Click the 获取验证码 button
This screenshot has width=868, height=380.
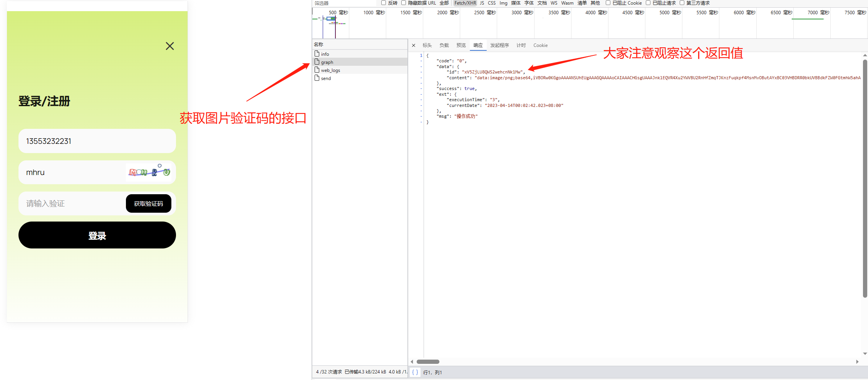pyautogui.click(x=149, y=203)
